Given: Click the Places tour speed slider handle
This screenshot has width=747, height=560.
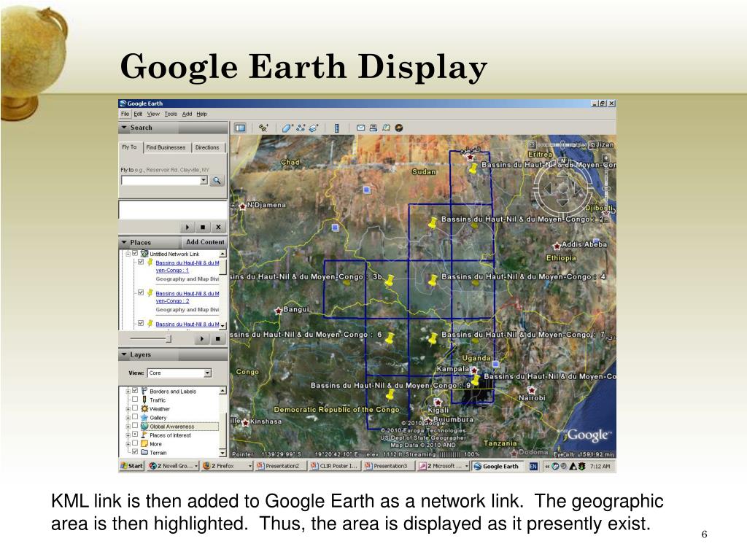Looking at the screenshot, I should pyautogui.click(x=169, y=338).
